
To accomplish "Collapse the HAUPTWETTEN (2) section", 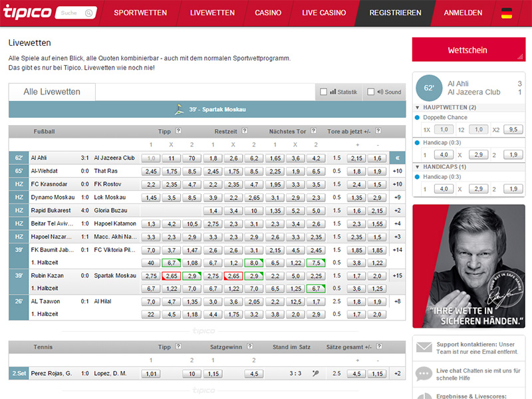I will pyautogui.click(x=418, y=108).
